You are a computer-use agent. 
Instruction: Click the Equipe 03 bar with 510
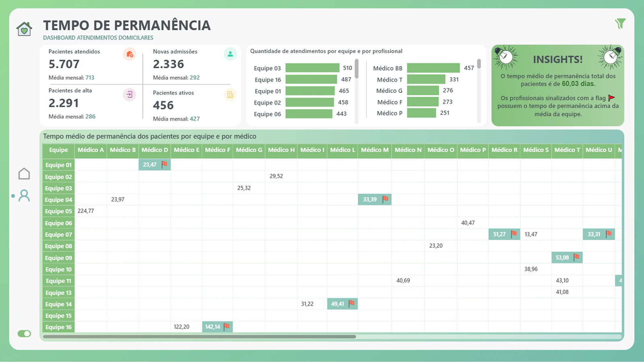click(312, 68)
